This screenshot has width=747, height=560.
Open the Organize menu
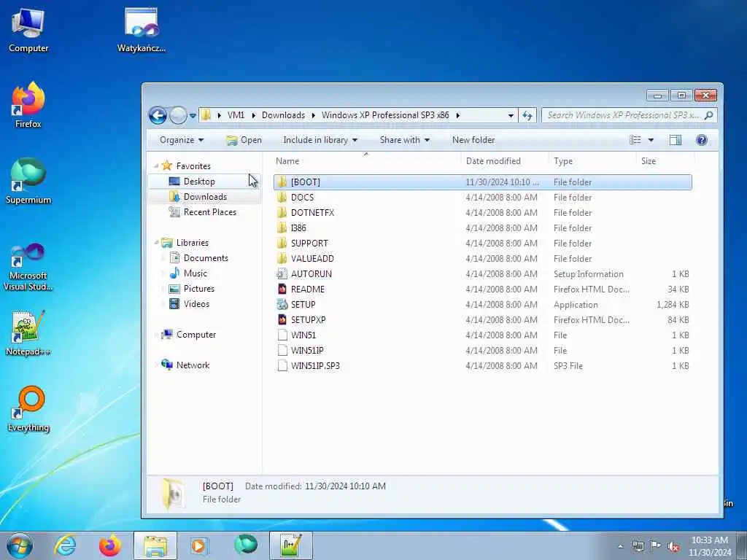coord(182,140)
